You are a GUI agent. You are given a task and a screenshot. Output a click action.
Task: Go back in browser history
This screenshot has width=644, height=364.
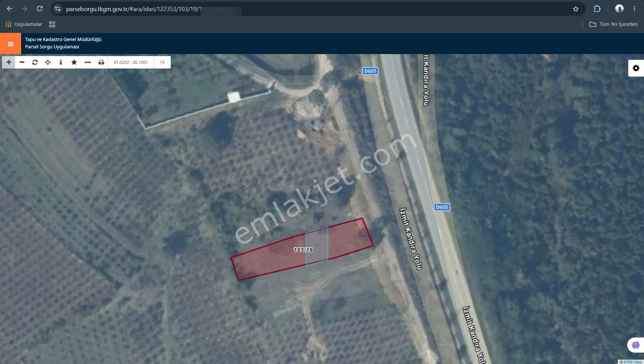click(x=10, y=9)
